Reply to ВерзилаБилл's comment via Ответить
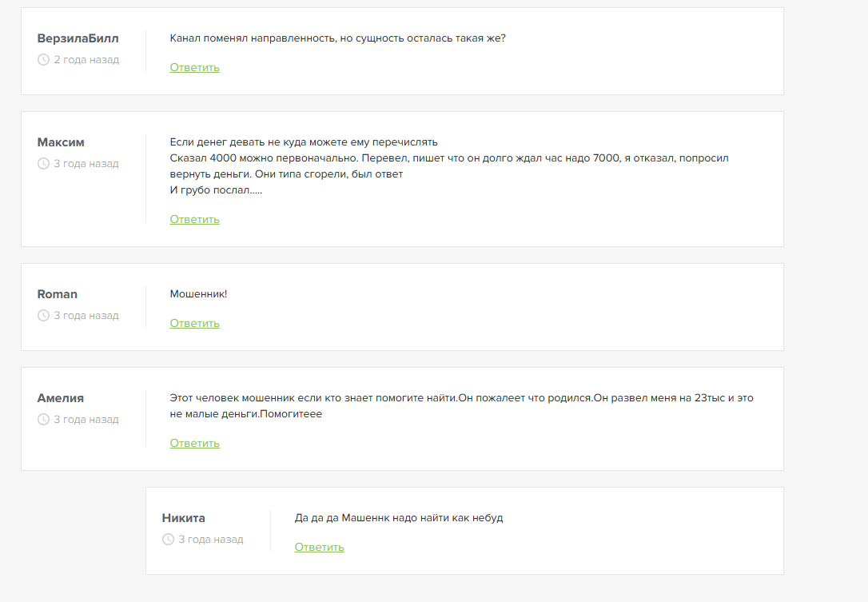 point(194,68)
